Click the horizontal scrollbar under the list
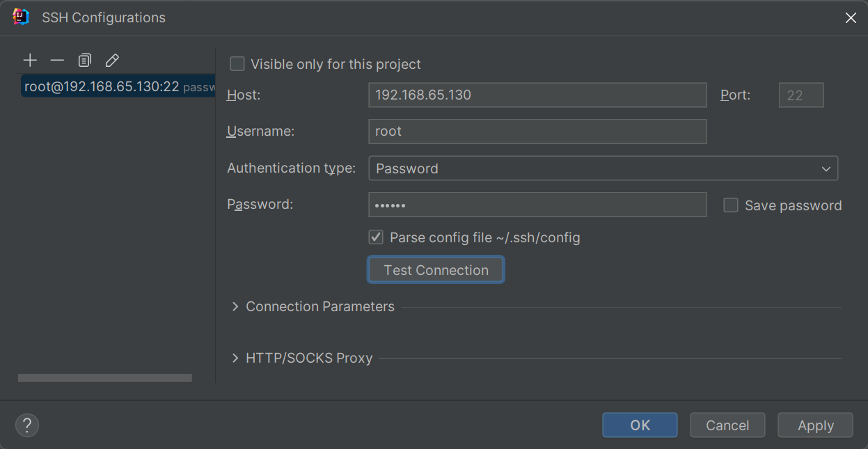868x449 pixels. point(104,378)
